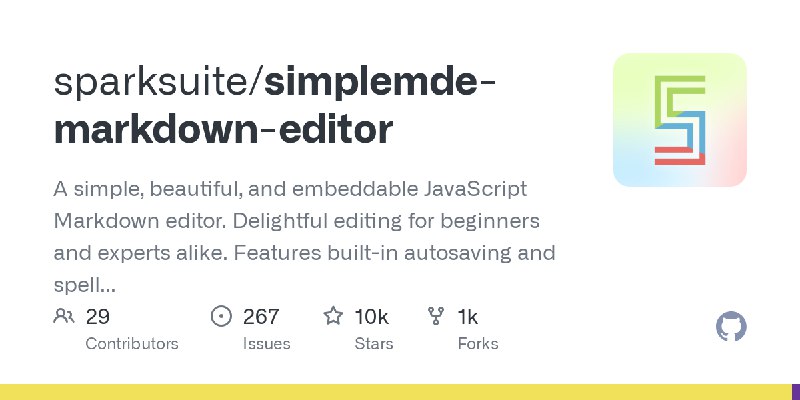Click the issues circle-dot icon
The width and height of the screenshot is (800, 400).
pyautogui.click(x=221, y=316)
